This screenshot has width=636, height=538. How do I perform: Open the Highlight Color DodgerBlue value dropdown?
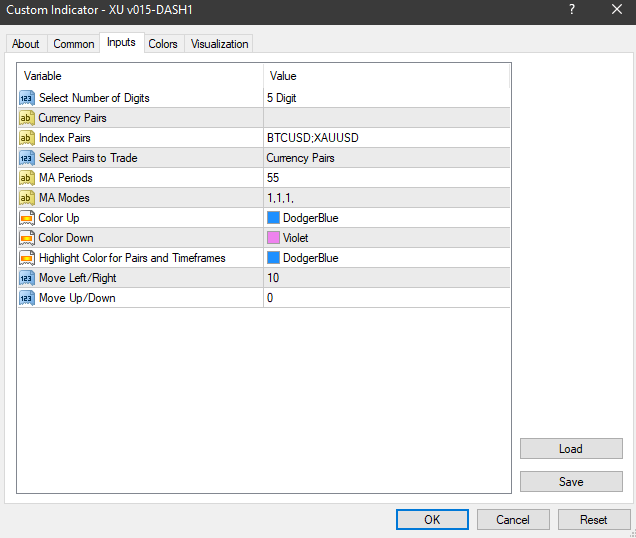pos(386,258)
